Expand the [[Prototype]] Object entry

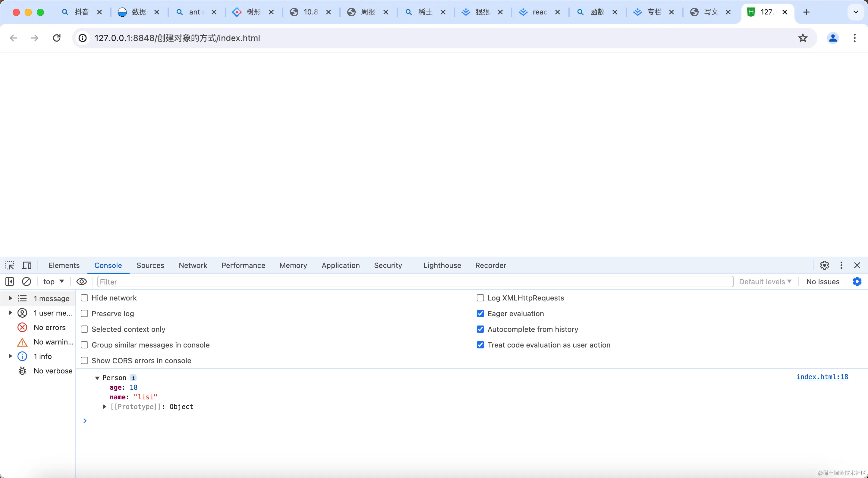[x=105, y=407]
